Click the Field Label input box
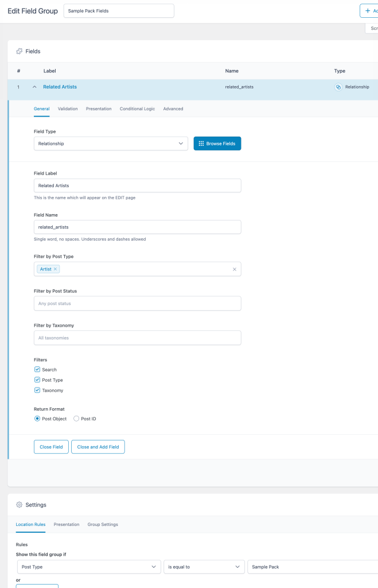 click(137, 185)
